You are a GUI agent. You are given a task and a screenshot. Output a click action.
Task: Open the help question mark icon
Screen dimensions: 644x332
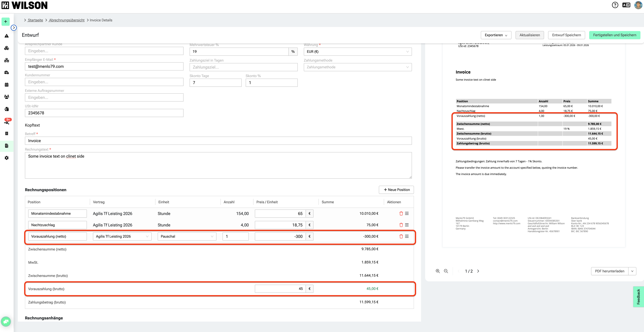coord(615,5)
